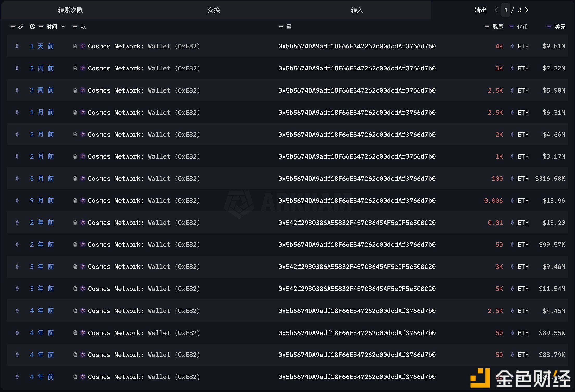Open 0x542f recipient address in $9.46M row
This screenshot has width=575, height=392.
coord(357,267)
